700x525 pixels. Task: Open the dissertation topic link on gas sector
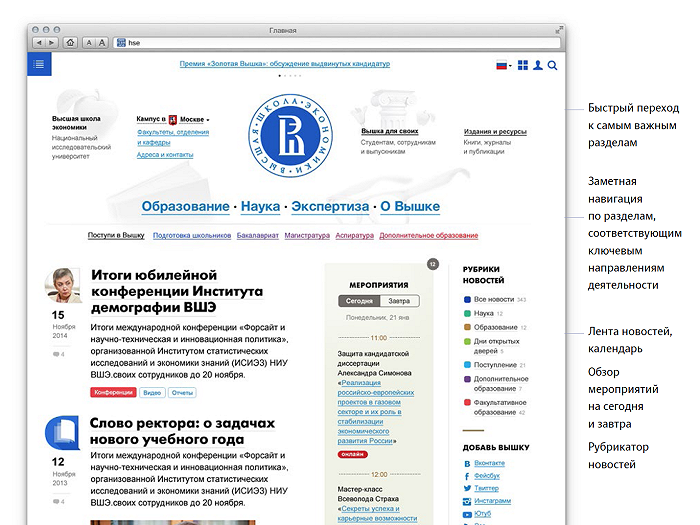coord(375,412)
